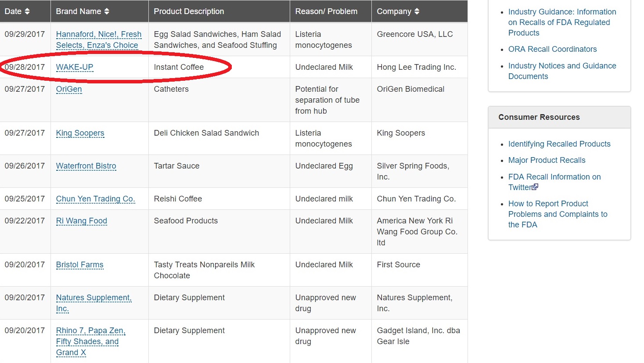Viewport: 644px width, 363px height.
Task: Open the King Soopers brand link
Action: tap(80, 133)
